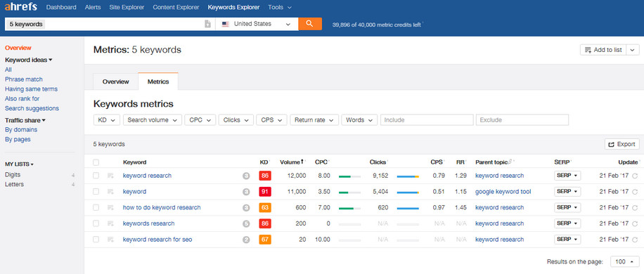Screen dimensions: 644x274
Task: Open the results per page 100 selector
Action: tap(625, 261)
